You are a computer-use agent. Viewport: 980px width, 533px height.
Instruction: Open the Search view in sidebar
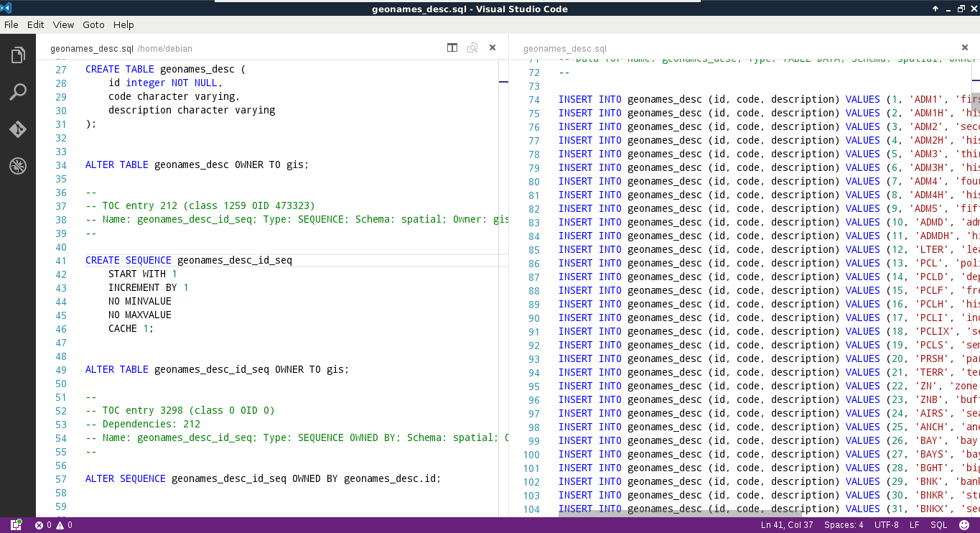pyautogui.click(x=18, y=92)
